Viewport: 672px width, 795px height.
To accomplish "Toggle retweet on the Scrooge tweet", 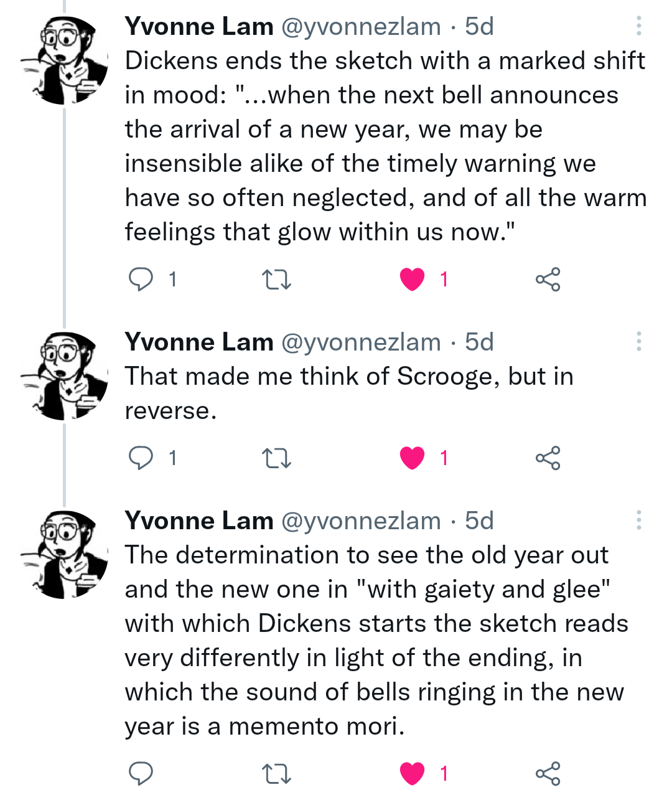I will point(276,459).
